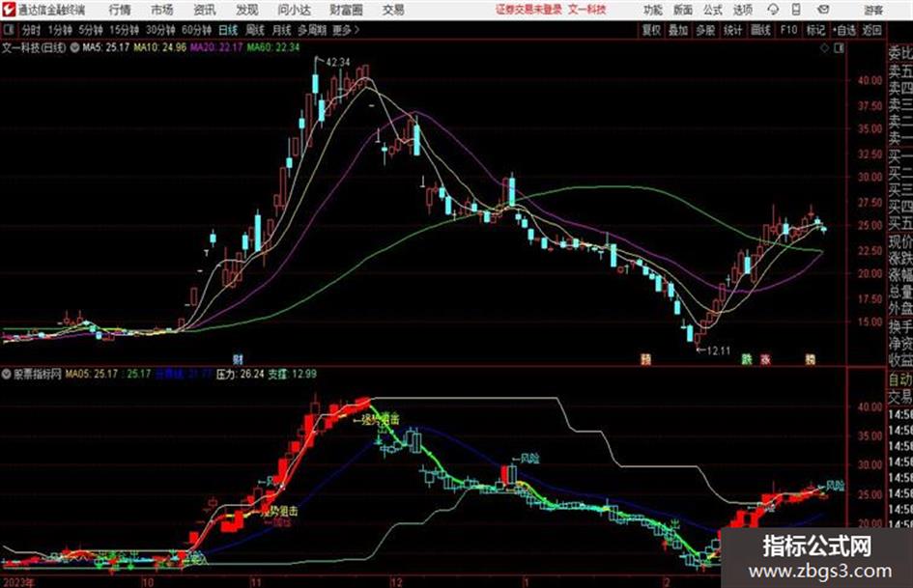Viewport: 913px width, 588px height.
Task: Click the diamond icon at chart top right
Action: [x=824, y=48]
